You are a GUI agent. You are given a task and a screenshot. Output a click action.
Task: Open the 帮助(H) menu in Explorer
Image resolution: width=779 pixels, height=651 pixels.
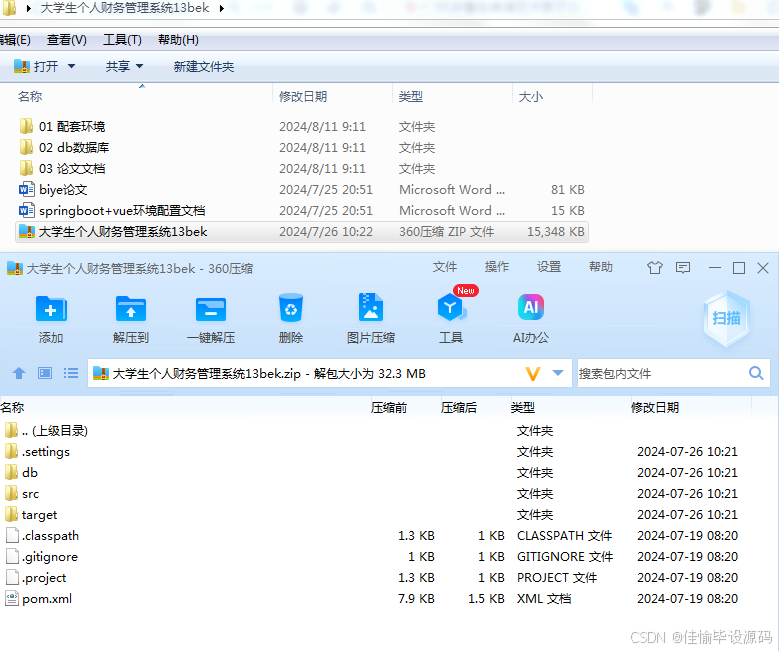point(178,40)
